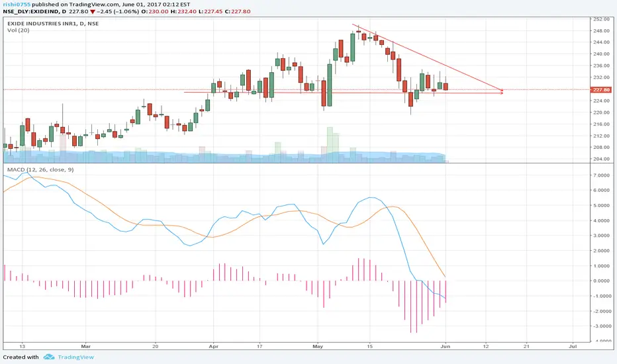Click the Mar date axis label
This screenshot has width=617, height=364.
coord(85,347)
